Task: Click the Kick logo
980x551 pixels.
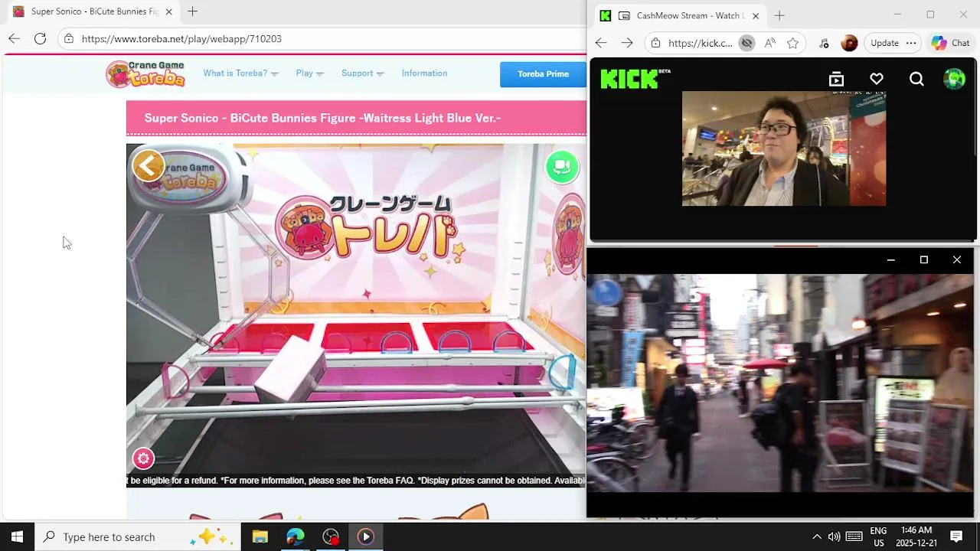Action: click(x=635, y=78)
